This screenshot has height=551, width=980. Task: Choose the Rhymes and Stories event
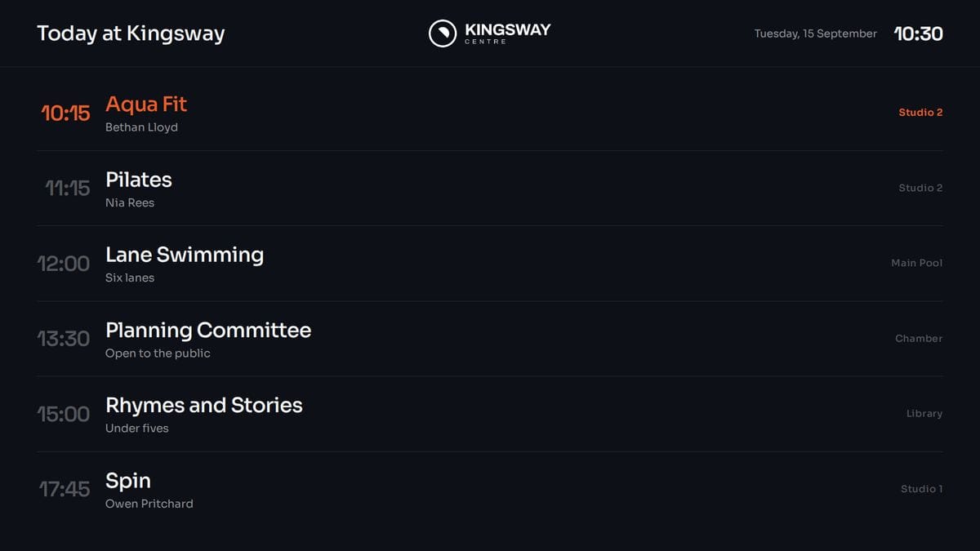click(490, 414)
